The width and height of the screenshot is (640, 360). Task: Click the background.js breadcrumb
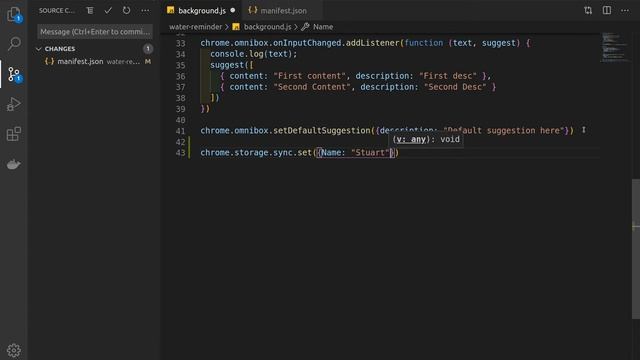[x=267, y=27]
